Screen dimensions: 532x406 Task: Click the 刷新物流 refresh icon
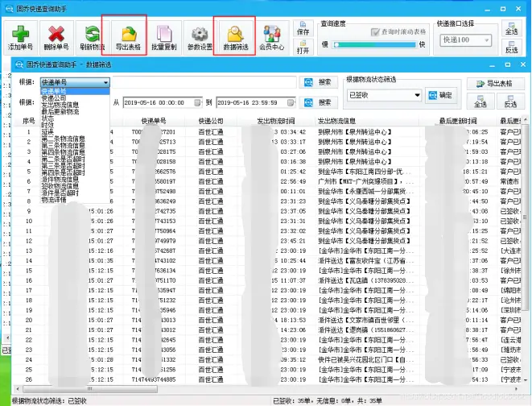pyautogui.click(x=92, y=37)
